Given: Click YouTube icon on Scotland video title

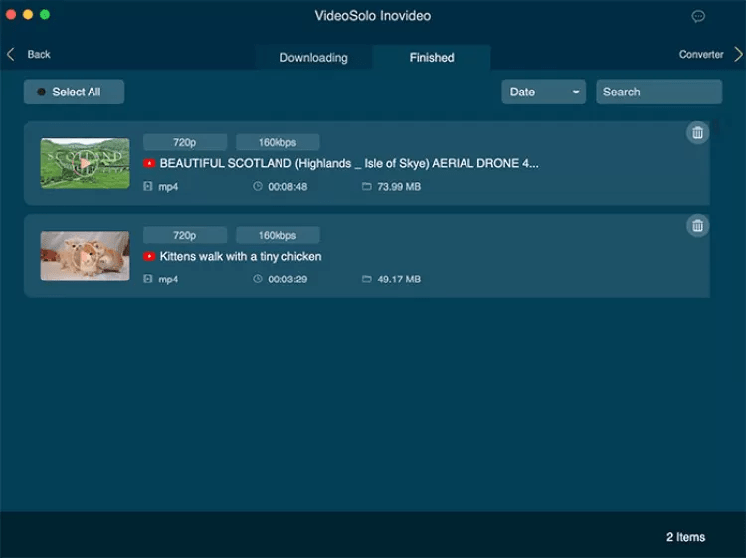Looking at the screenshot, I should (x=149, y=163).
